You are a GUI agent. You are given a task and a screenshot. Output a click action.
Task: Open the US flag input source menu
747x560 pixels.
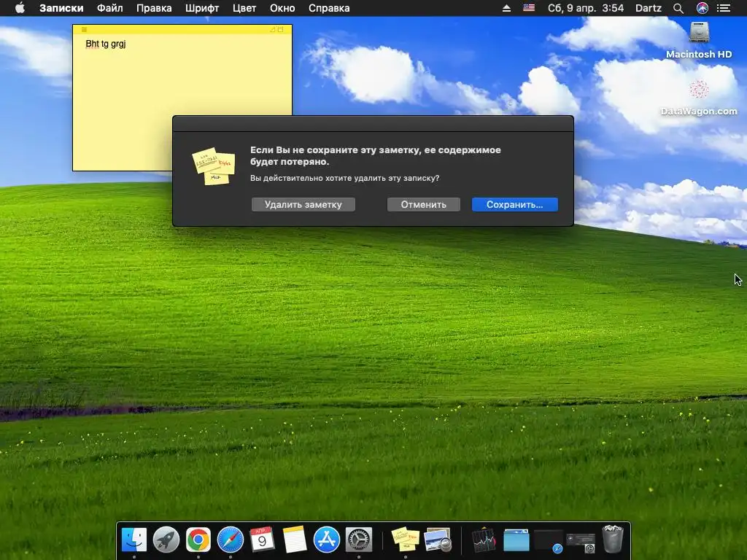(x=529, y=8)
